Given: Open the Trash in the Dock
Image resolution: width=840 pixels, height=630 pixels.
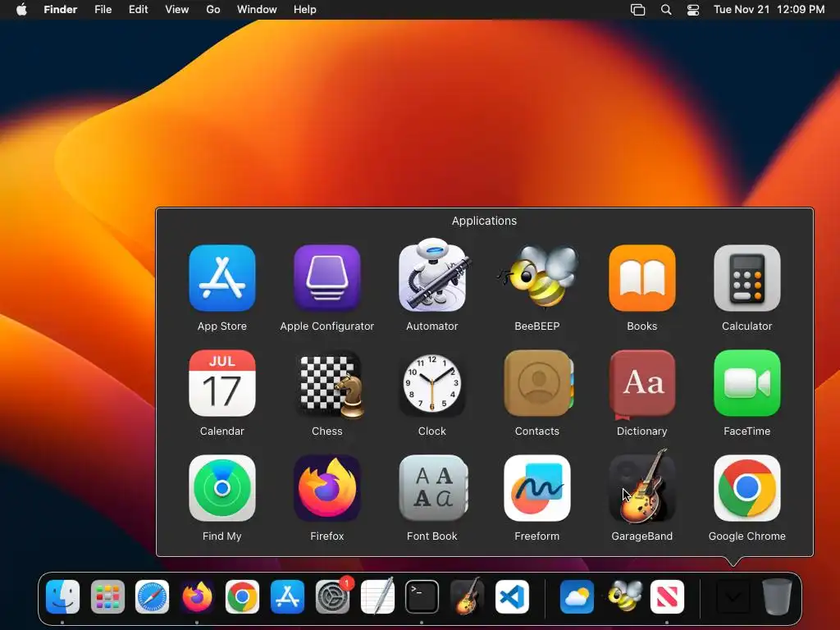Looking at the screenshot, I should tap(777, 596).
